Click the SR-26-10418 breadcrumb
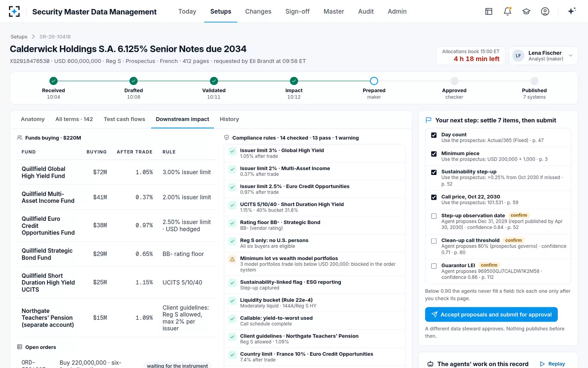 (55, 37)
